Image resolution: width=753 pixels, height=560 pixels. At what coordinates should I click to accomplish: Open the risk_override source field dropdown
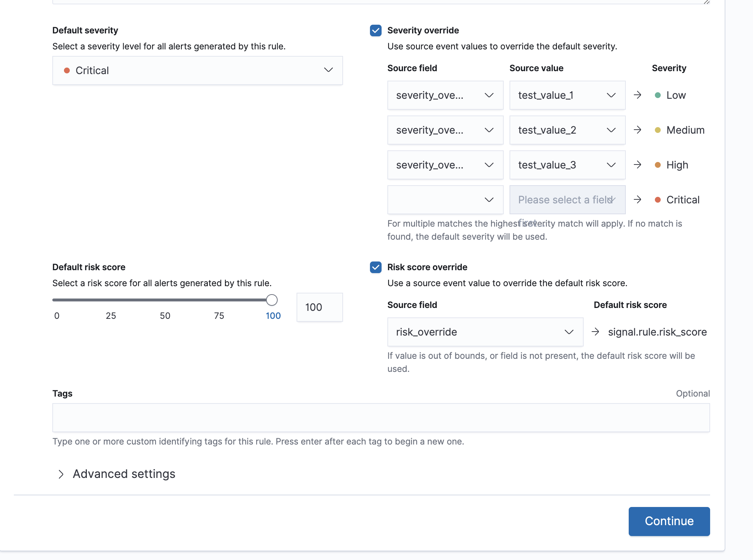click(485, 332)
